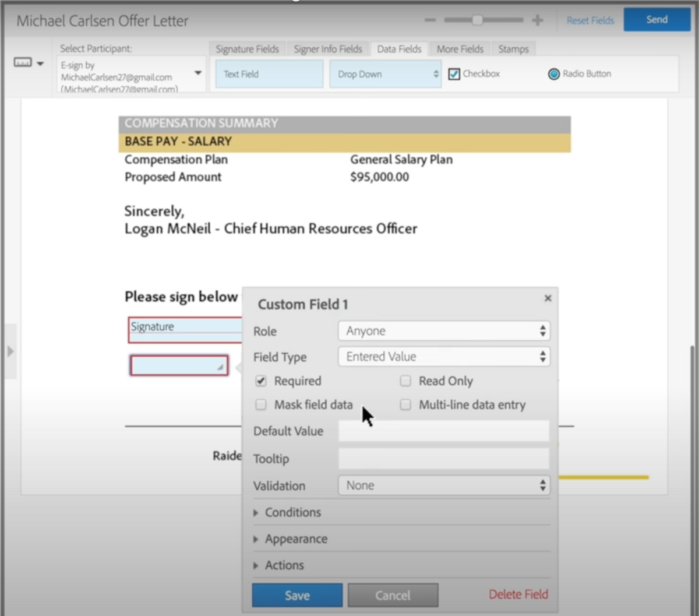Click the Save button

pyautogui.click(x=297, y=595)
